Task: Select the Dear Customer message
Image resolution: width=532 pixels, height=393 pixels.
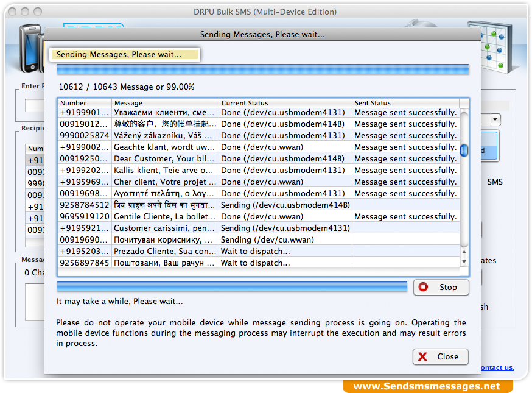Action: (x=164, y=158)
